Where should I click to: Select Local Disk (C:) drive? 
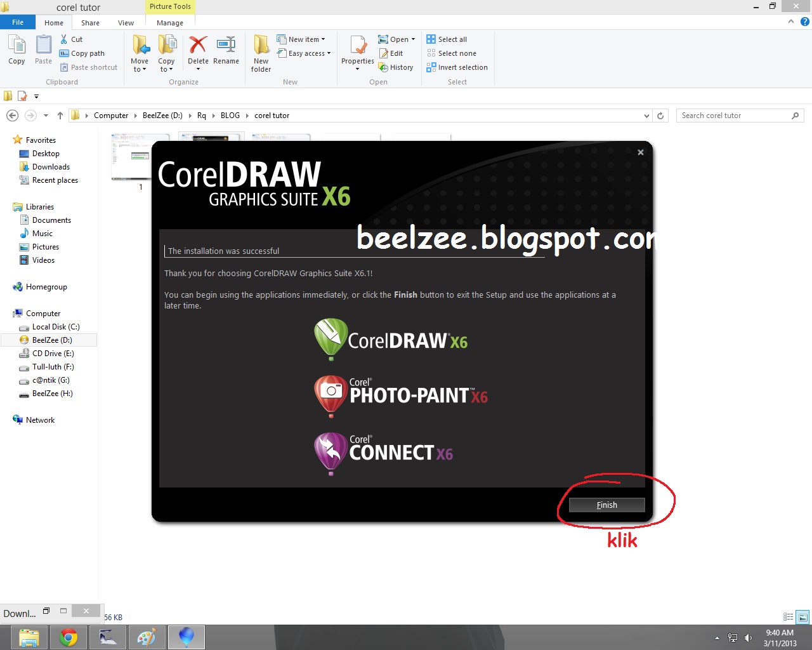(56, 327)
